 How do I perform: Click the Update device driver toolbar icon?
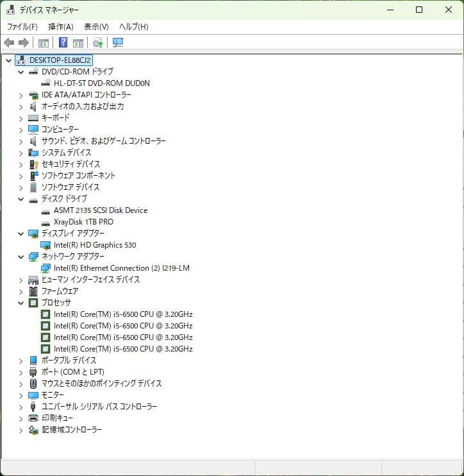coord(97,42)
